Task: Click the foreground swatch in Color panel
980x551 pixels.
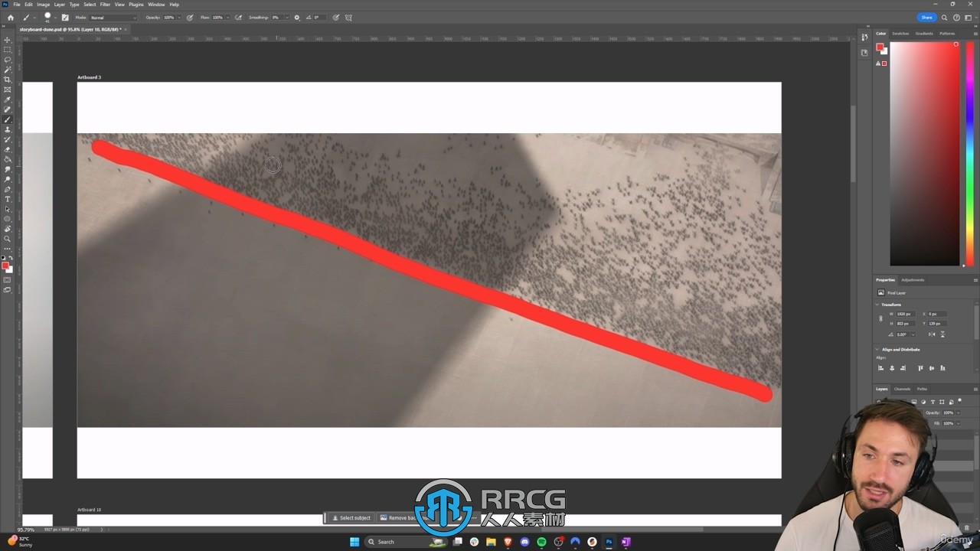Action: tap(880, 47)
